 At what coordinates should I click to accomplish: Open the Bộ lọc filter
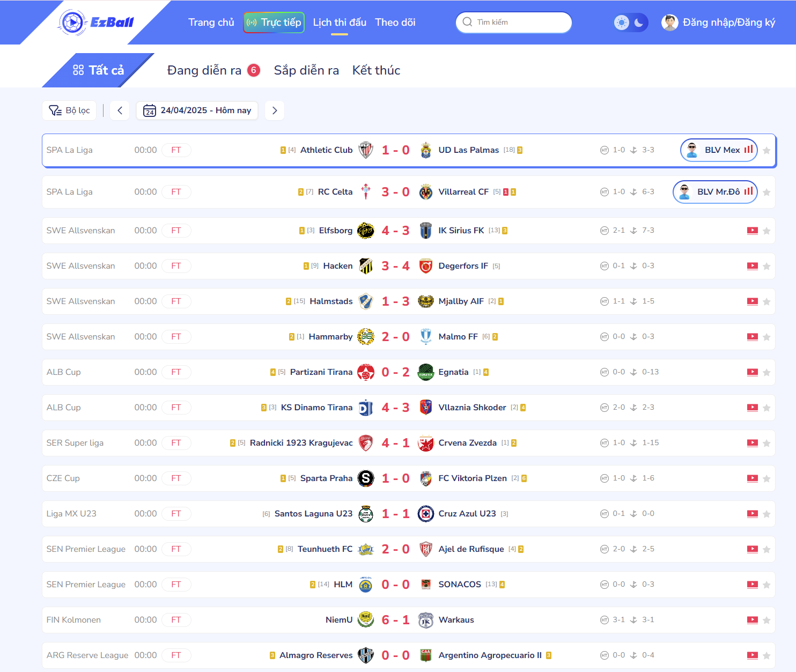tap(69, 110)
